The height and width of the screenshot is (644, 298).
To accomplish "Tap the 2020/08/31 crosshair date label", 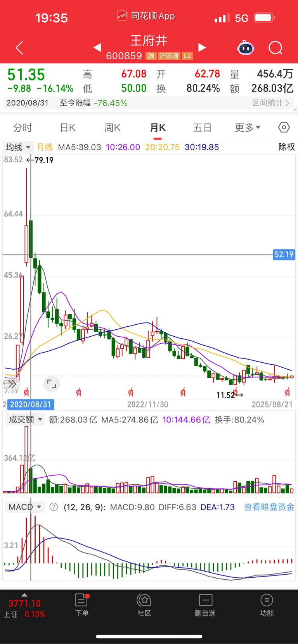I will (x=31, y=405).
